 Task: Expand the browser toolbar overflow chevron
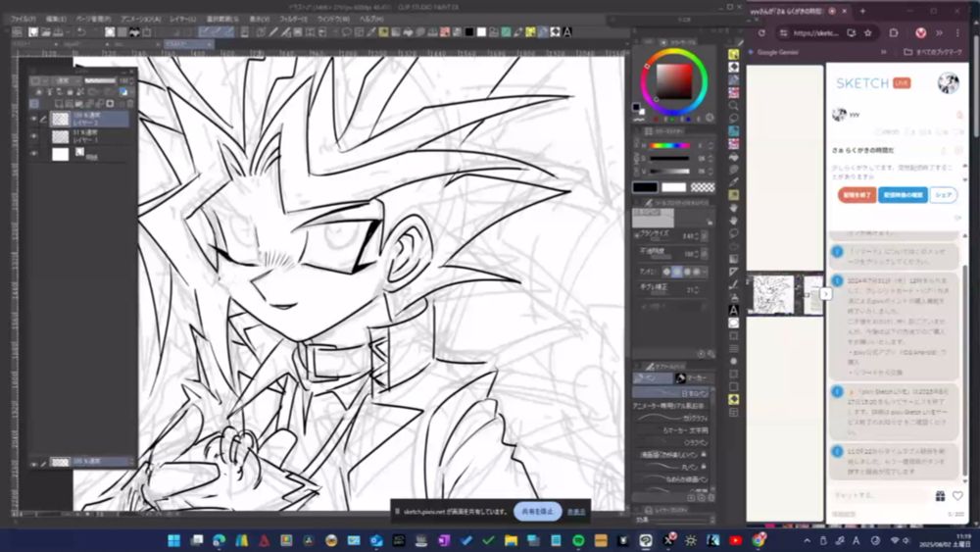(939, 33)
